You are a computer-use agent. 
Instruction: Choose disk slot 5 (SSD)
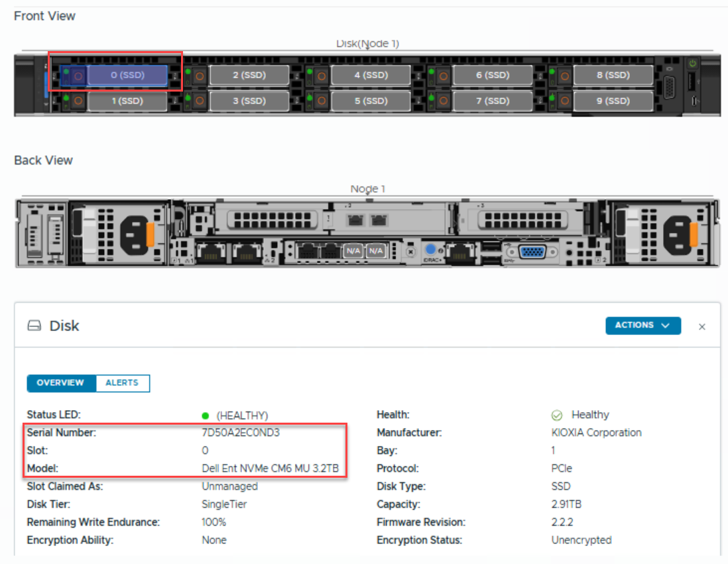[x=371, y=101]
